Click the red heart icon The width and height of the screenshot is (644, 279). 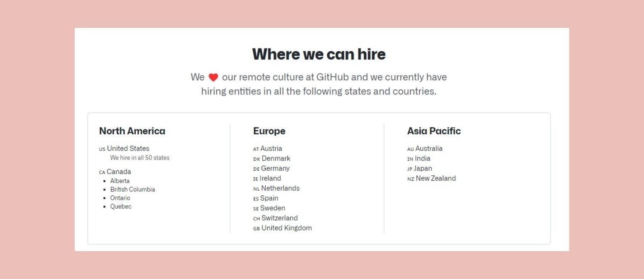coord(213,77)
